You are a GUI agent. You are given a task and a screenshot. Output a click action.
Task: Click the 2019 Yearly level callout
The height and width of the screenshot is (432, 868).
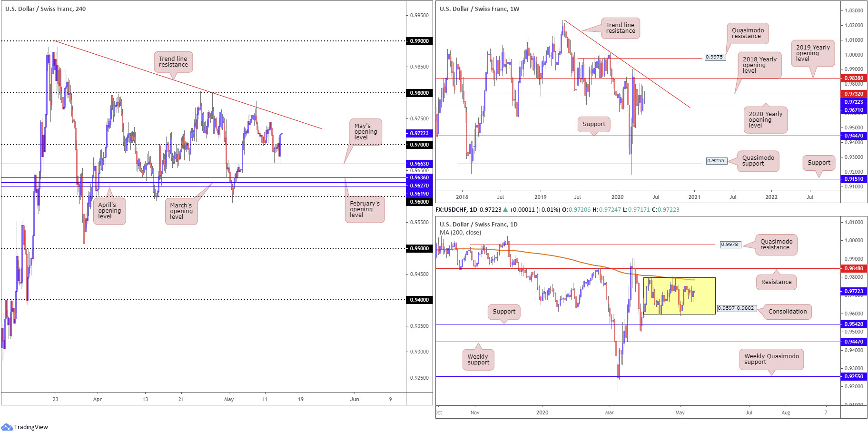[x=813, y=53]
